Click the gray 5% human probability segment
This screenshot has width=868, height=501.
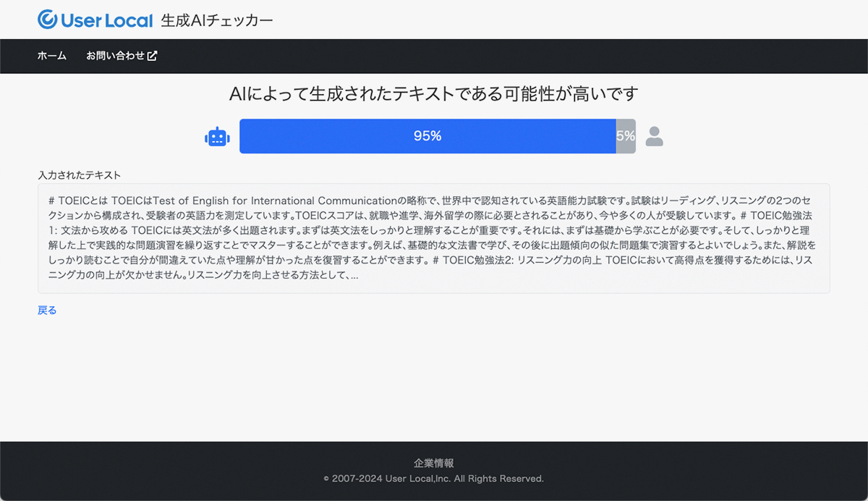(626, 136)
